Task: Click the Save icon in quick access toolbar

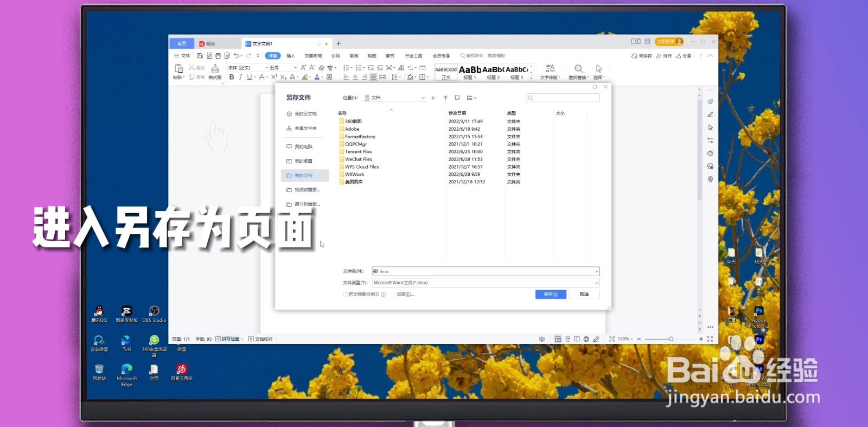Action: [200, 56]
